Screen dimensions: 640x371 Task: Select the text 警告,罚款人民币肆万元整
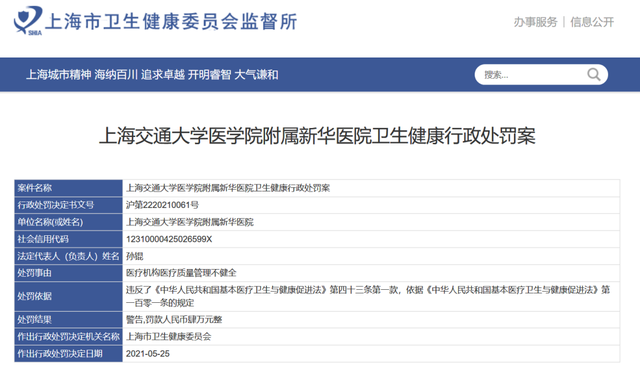click(174, 320)
